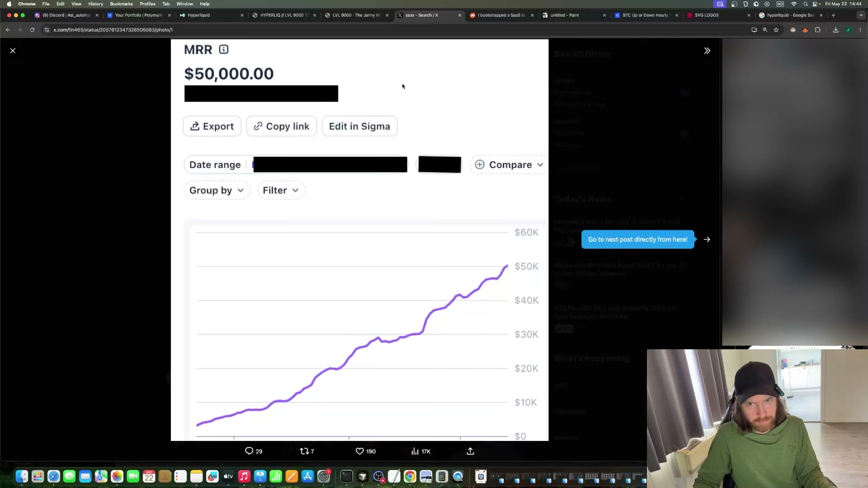Close the saas - Search / X tab
868x488 pixels.
point(460,15)
